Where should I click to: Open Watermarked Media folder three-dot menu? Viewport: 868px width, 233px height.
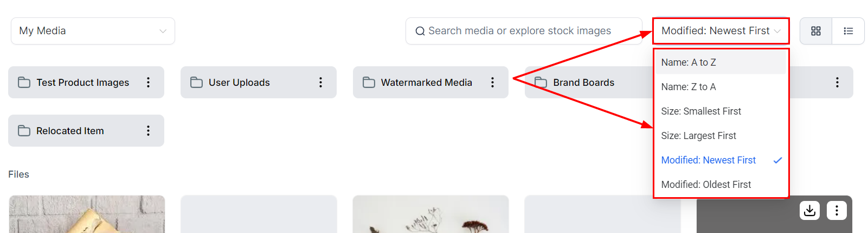click(x=492, y=83)
